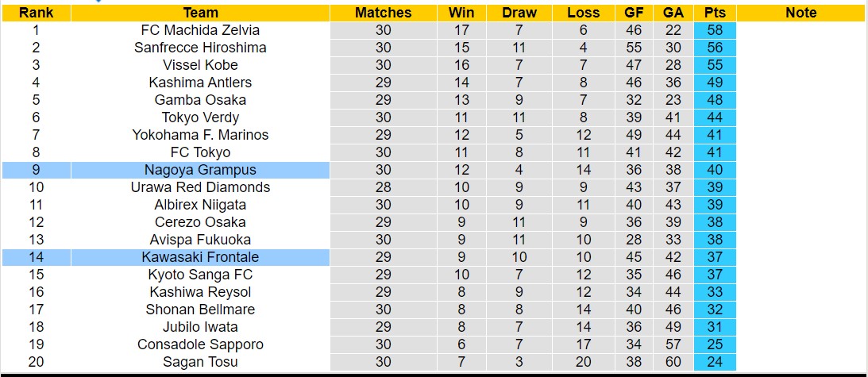This screenshot has height=377, width=868.
Task: Open Vissel Kobe team entry
Action: pyautogui.click(x=200, y=65)
